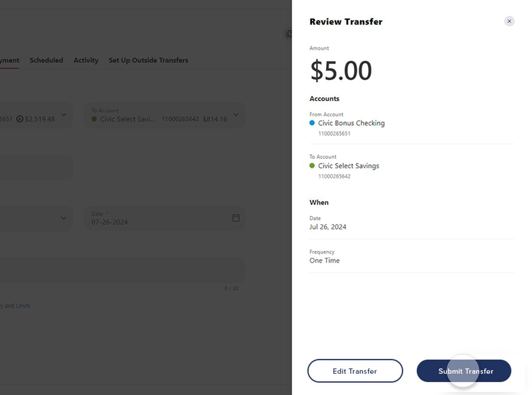The height and width of the screenshot is (395, 532).
Task: Click the green dot in To Account dropdown
Action: click(x=94, y=119)
